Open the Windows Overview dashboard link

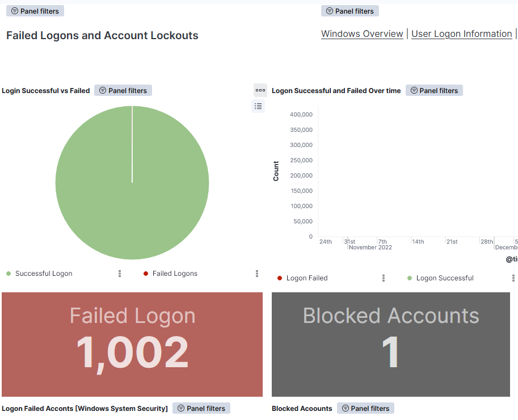(x=362, y=34)
